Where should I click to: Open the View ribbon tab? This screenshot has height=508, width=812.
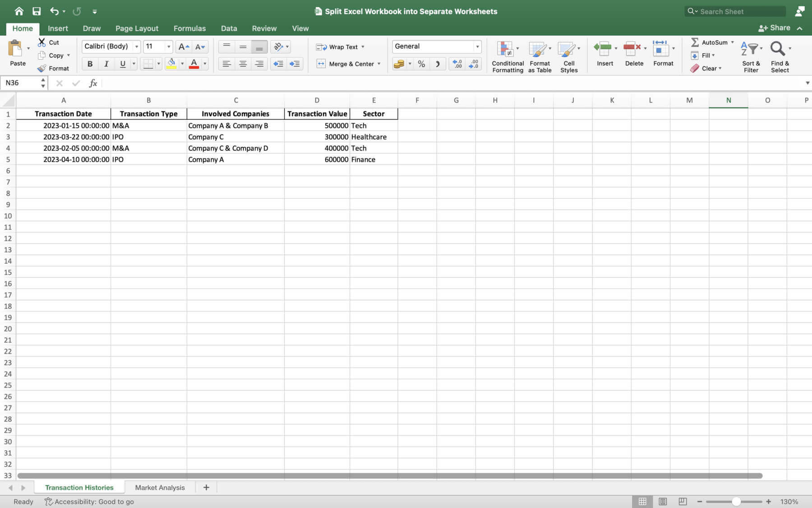pyautogui.click(x=300, y=28)
